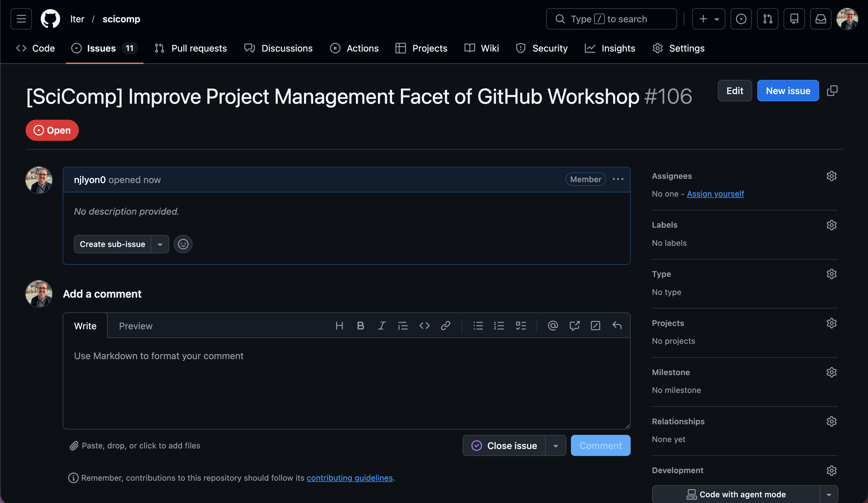The image size is (868, 503).
Task: Edit Milestone with the gear icon
Action: pos(832,372)
